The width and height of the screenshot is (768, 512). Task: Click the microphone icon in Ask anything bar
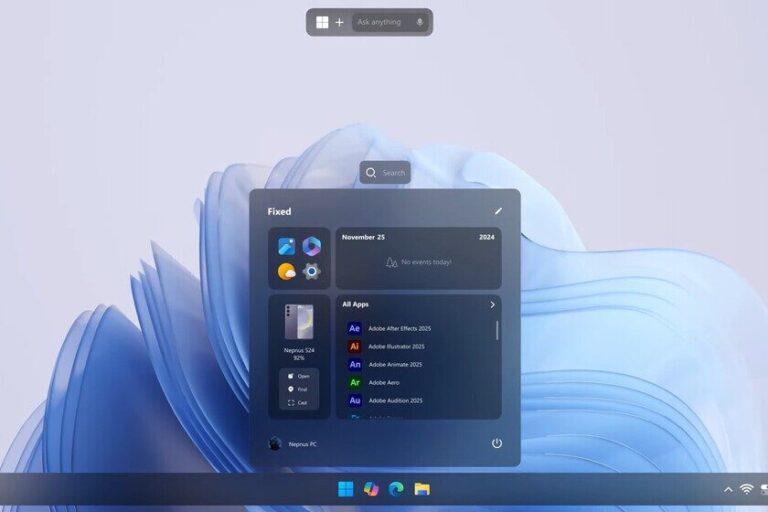click(x=419, y=22)
